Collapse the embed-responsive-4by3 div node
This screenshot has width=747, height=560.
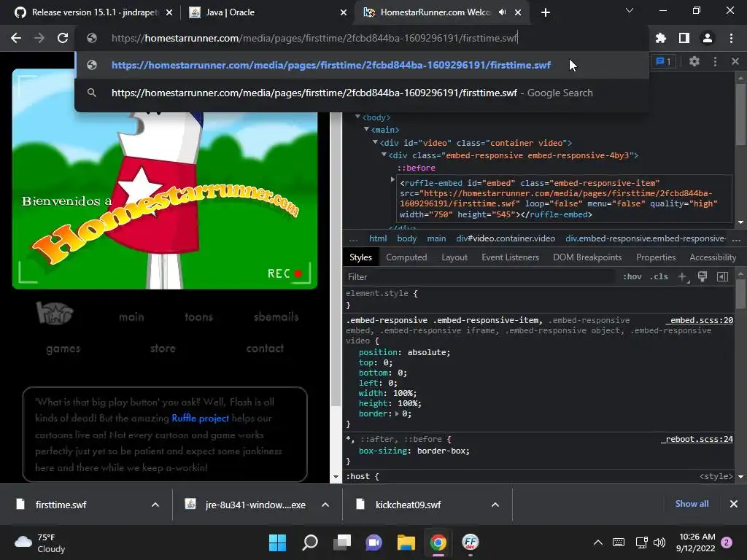click(x=384, y=155)
